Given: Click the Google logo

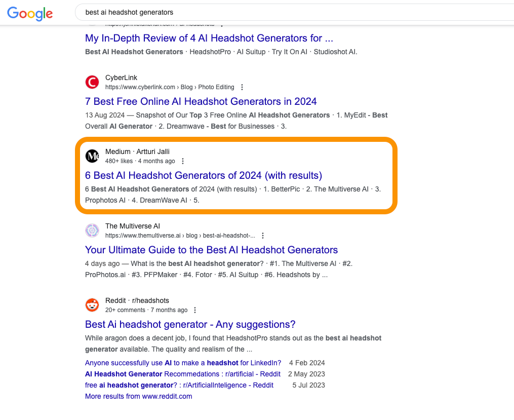Looking at the screenshot, I should tap(30, 14).
